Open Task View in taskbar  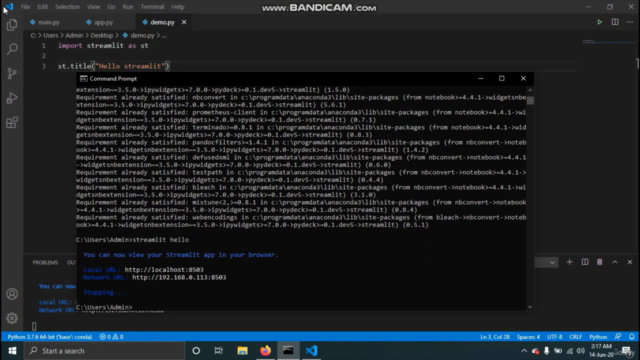[219, 351]
